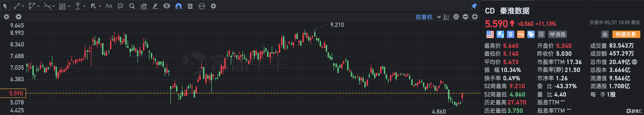Click the 历史最高 27.470 value
Image resolution: width=644 pixels, height=115 pixels.
pos(517,102)
